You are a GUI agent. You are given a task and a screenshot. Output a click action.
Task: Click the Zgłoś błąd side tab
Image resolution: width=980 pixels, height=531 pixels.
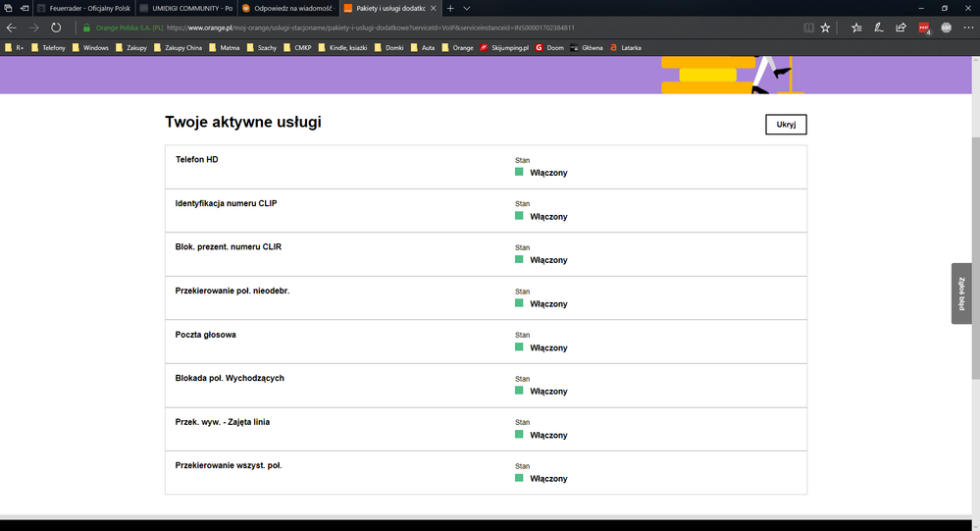(961, 292)
